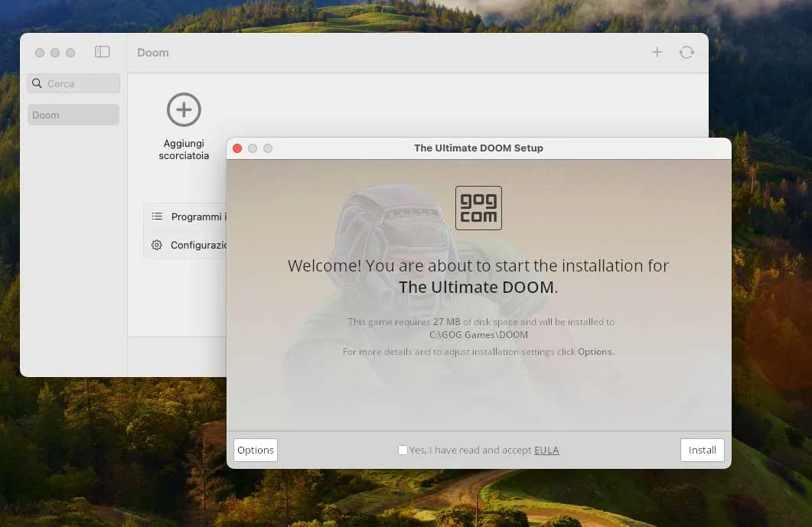Check the accept EULA checkbox

pos(403,450)
